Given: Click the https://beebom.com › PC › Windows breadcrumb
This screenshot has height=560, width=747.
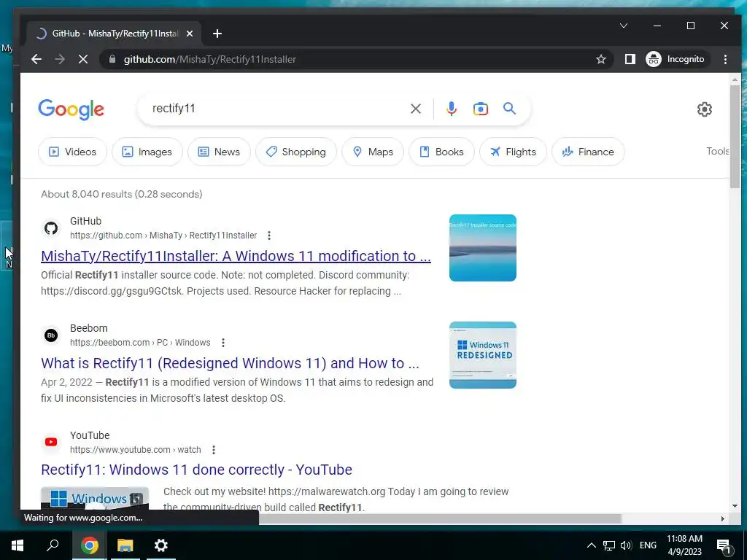Looking at the screenshot, I should (x=140, y=343).
